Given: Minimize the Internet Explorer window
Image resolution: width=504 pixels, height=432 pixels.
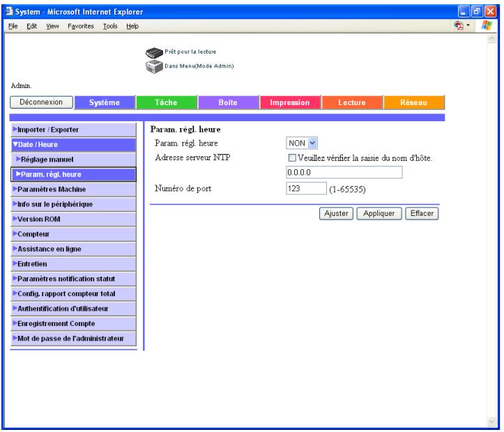Looking at the screenshot, I should click(x=463, y=12).
